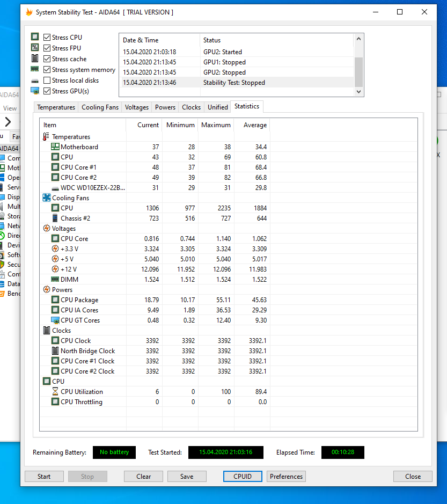Click the View menu in background AIDA64 window
Screen dimensions: 447x504
(10, 108)
